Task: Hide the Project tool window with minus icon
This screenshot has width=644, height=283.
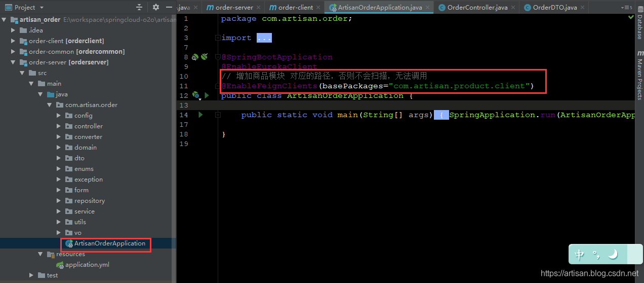Action: tap(169, 7)
